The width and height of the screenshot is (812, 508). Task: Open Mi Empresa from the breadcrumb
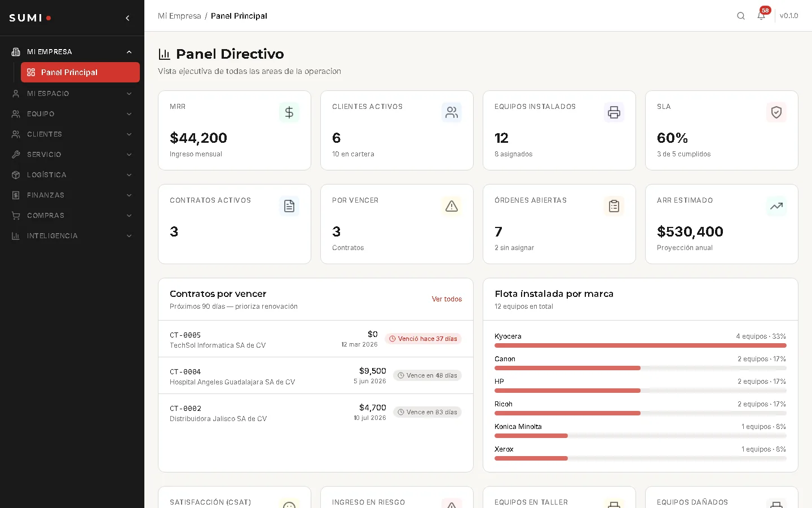point(179,16)
